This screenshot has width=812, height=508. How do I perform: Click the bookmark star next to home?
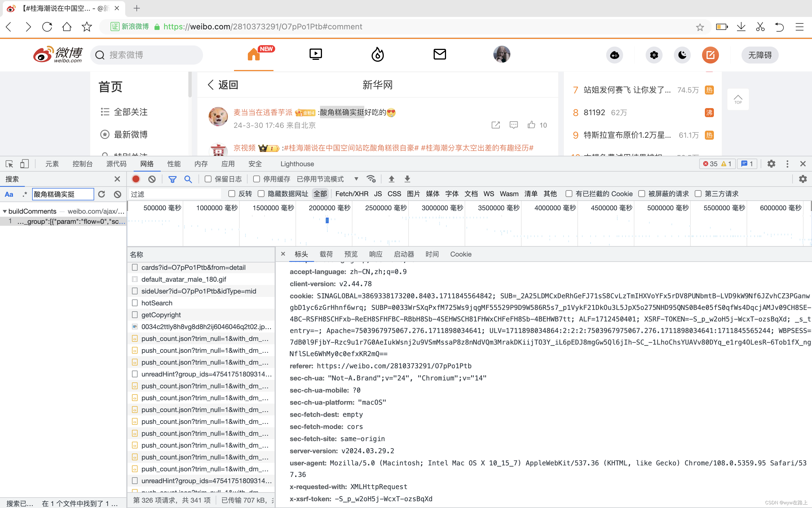pos(87,27)
